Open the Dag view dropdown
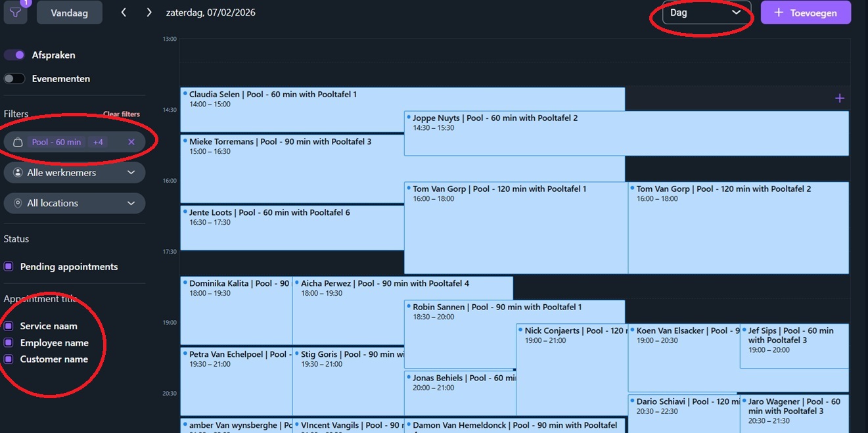The width and height of the screenshot is (868, 433). [706, 12]
